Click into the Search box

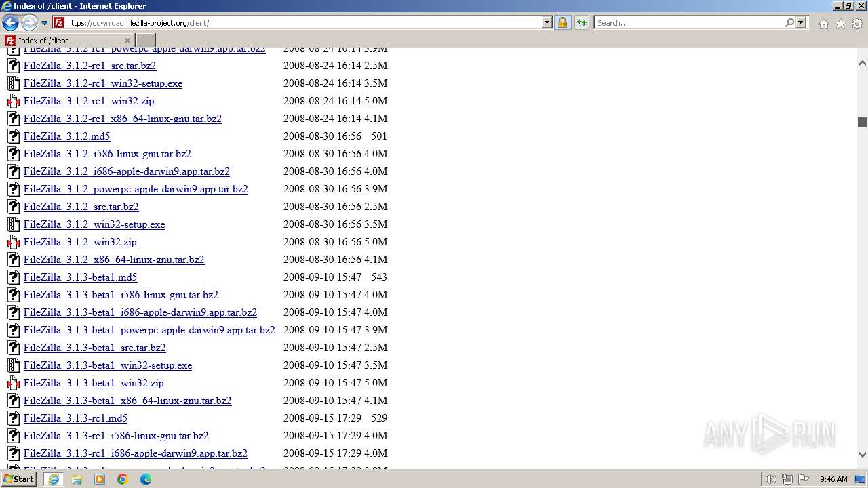(x=689, y=22)
